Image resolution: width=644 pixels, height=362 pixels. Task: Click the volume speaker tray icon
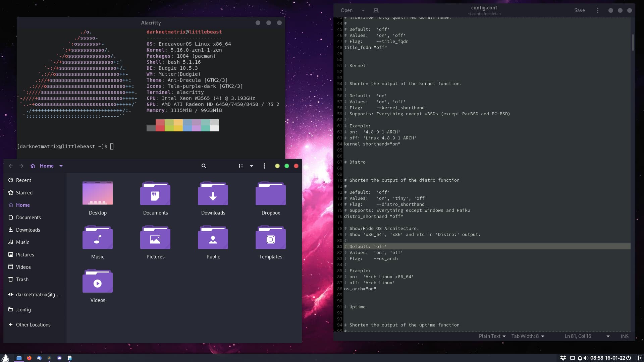pos(586,358)
